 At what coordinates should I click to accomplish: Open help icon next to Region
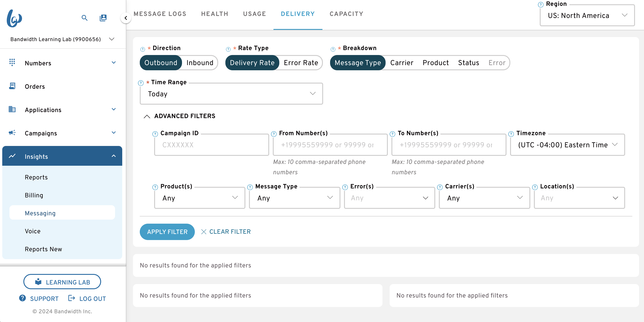[540, 5]
